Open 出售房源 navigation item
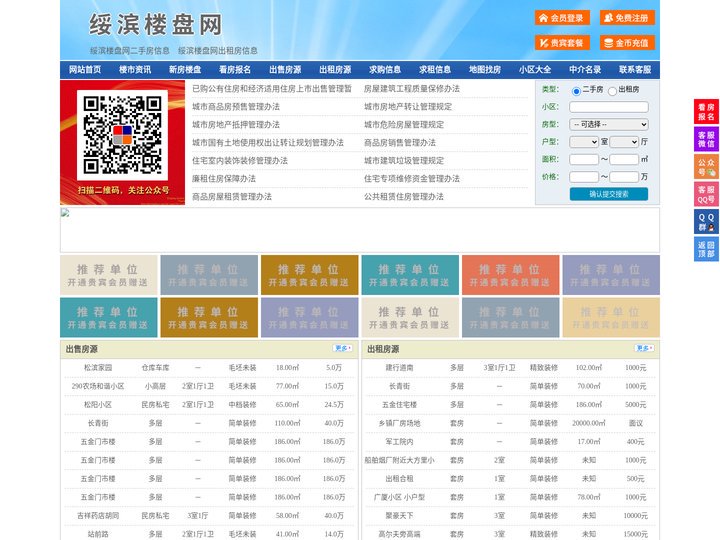720x540 pixels. point(285,70)
